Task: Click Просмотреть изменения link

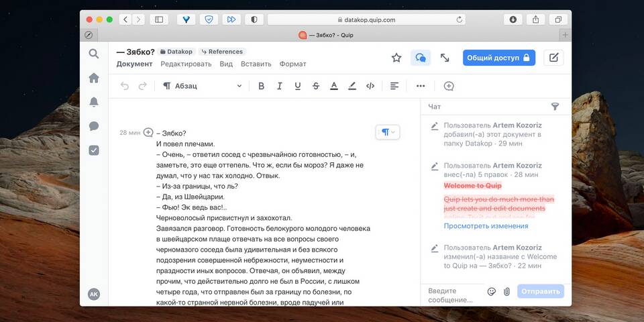Action: (486, 226)
